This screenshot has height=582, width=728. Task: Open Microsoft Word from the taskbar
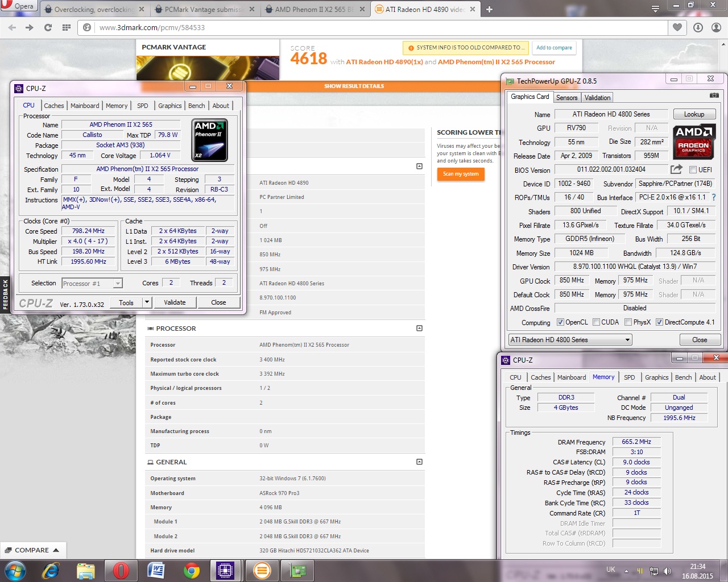(156, 570)
